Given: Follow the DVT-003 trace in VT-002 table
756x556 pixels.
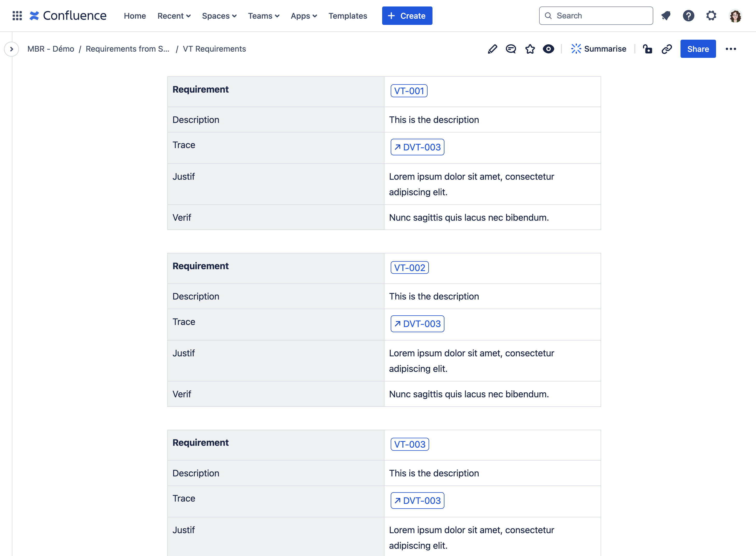Looking at the screenshot, I should 418,324.
